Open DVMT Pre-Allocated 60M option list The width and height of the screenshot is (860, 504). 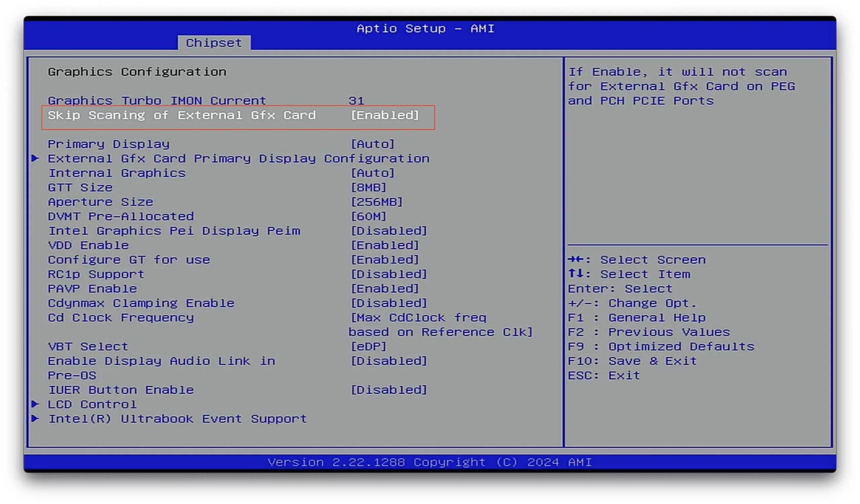(368, 216)
